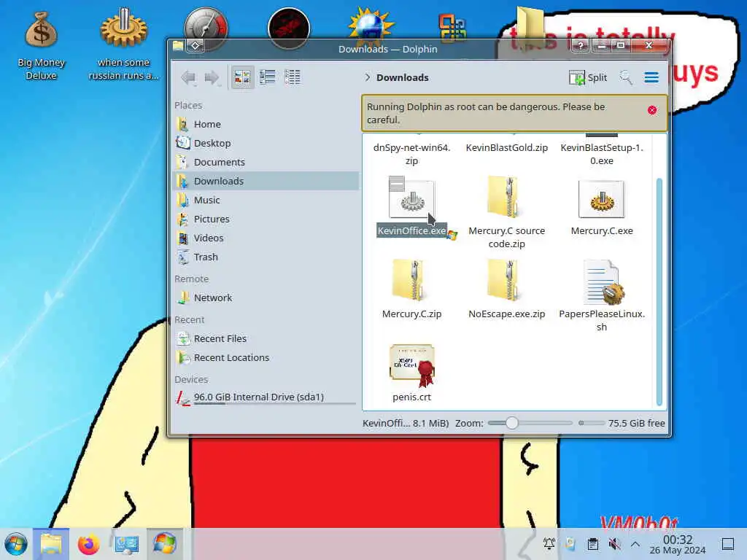This screenshot has height=560, width=747.
Task: Click KevinBlastSetup-1.0.exe file name
Action: click(602, 155)
